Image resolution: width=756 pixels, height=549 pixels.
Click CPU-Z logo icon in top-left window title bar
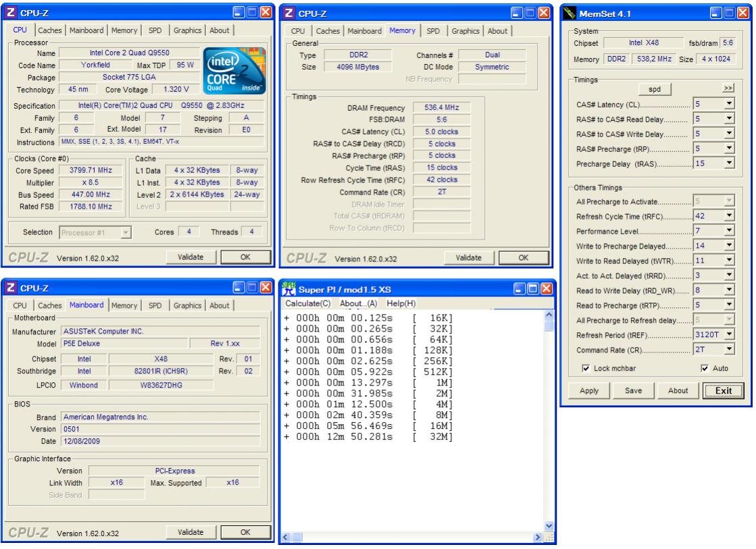11,13
